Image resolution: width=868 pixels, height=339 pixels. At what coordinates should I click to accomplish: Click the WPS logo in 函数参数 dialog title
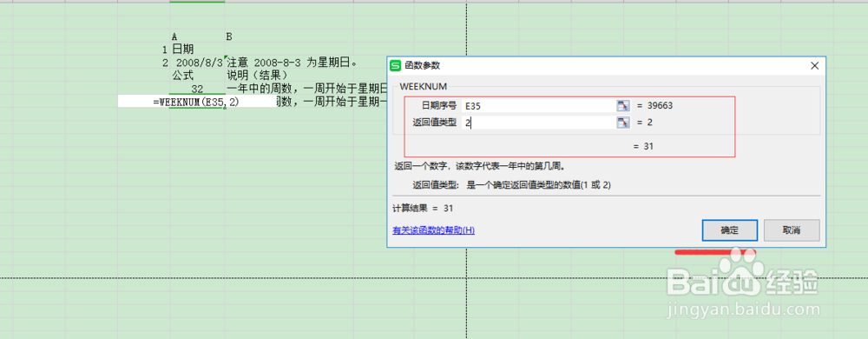click(396, 65)
